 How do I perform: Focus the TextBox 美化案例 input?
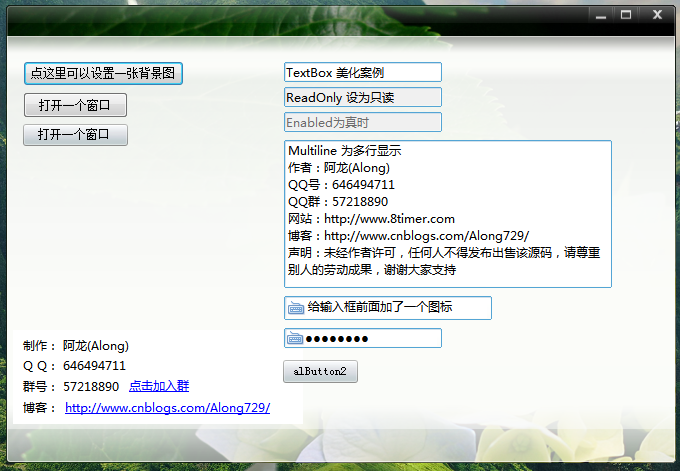pyautogui.click(x=363, y=72)
